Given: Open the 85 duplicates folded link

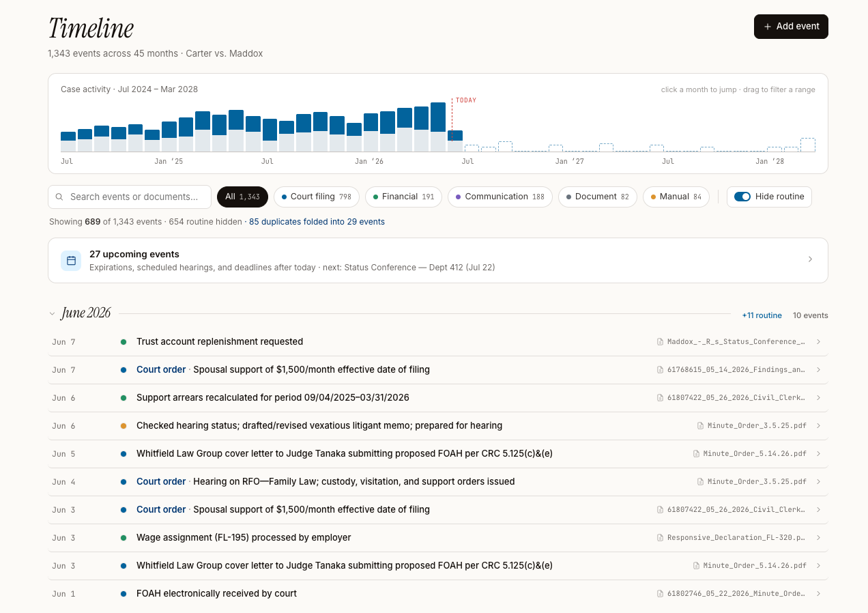Looking at the screenshot, I should coord(317,222).
